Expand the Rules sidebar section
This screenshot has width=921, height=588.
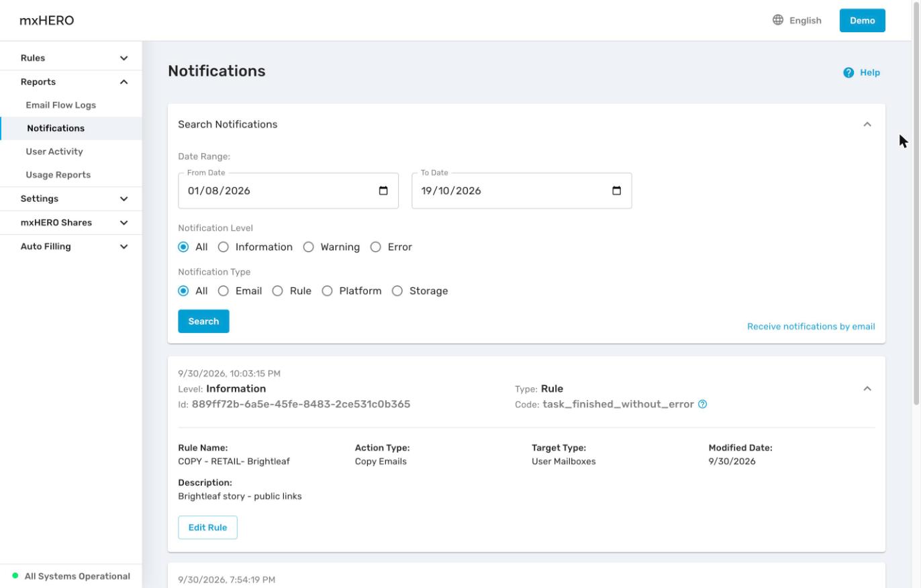pos(71,58)
